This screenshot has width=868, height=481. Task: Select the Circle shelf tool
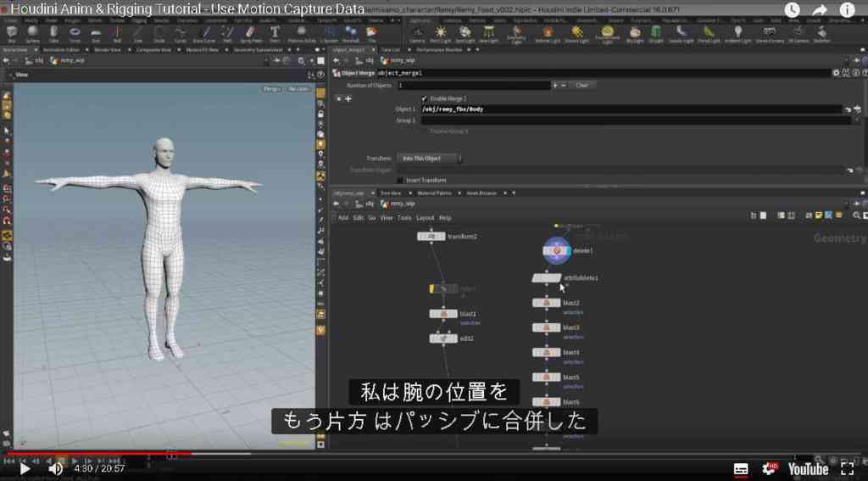coord(159,34)
